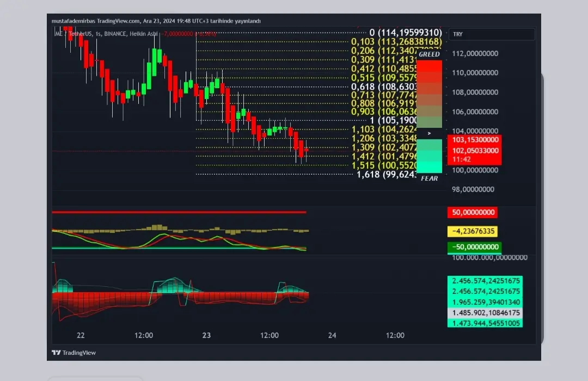Click the 11:42 countdown in price tag

click(x=462, y=159)
